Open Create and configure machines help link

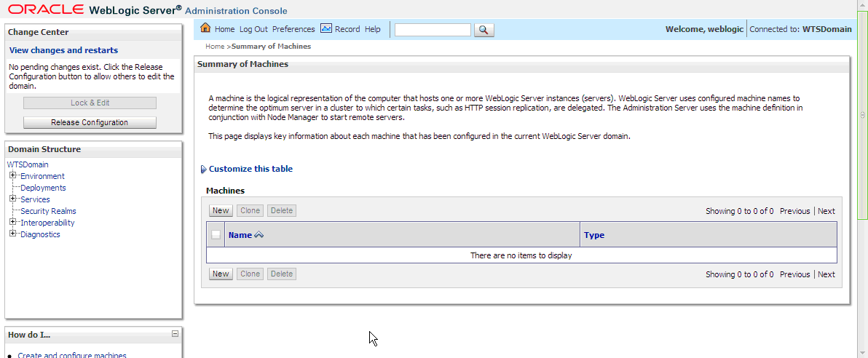point(72,354)
